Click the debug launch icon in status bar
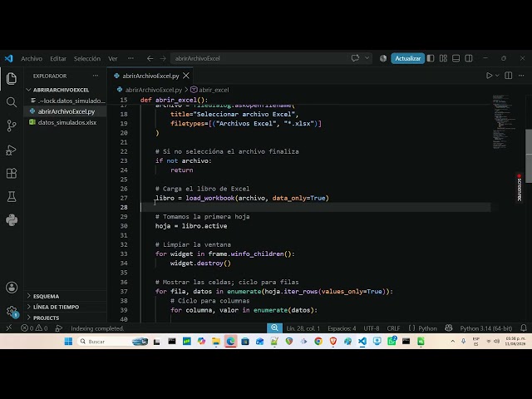532x399 pixels. pyautogui.click(x=59, y=328)
